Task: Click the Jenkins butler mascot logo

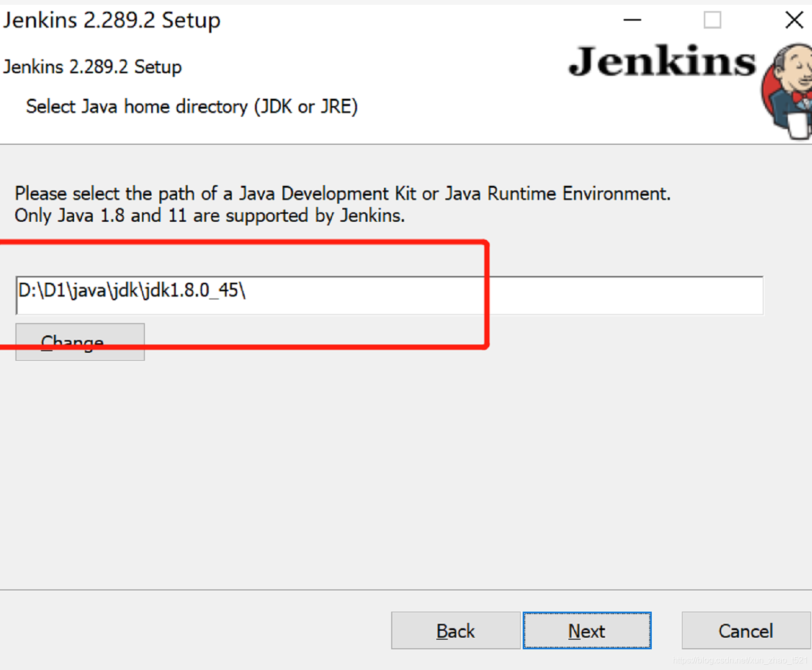Action: (x=787, y=91)
